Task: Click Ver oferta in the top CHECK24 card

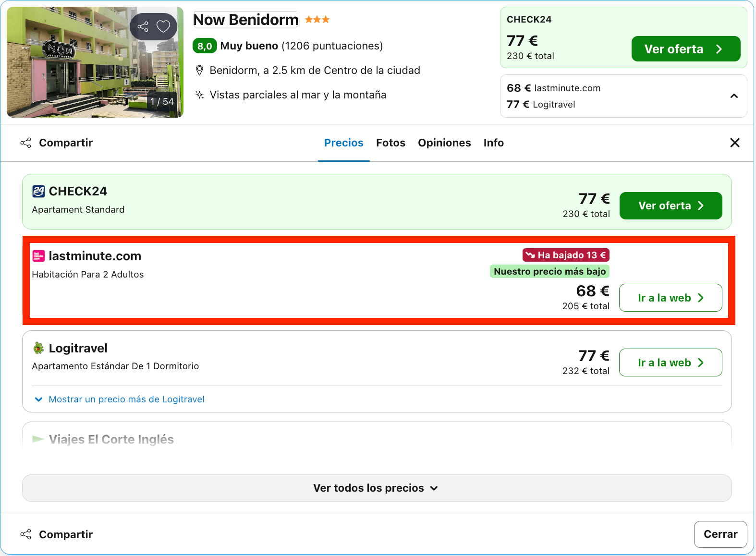Action: [685, 49]
